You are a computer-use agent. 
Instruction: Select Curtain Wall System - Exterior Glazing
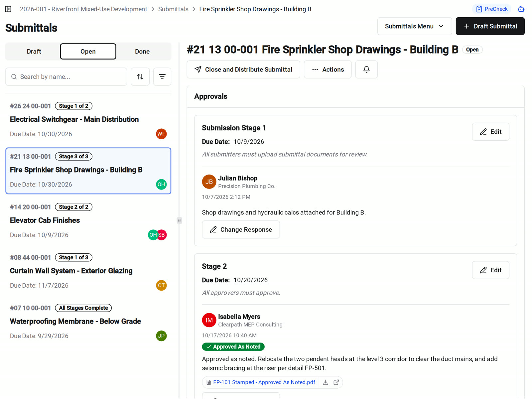pyautogui.click(x=88, y=272)
